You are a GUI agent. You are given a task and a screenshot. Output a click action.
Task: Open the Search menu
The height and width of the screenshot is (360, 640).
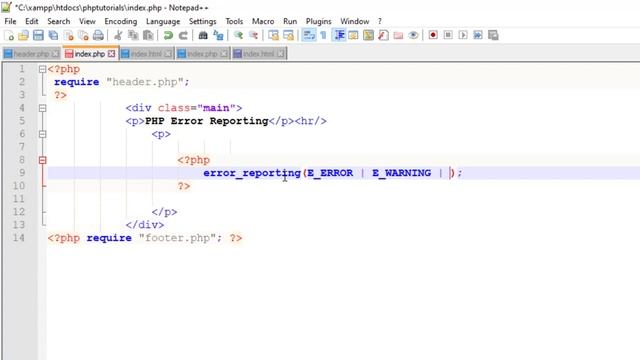coord(59,21)
